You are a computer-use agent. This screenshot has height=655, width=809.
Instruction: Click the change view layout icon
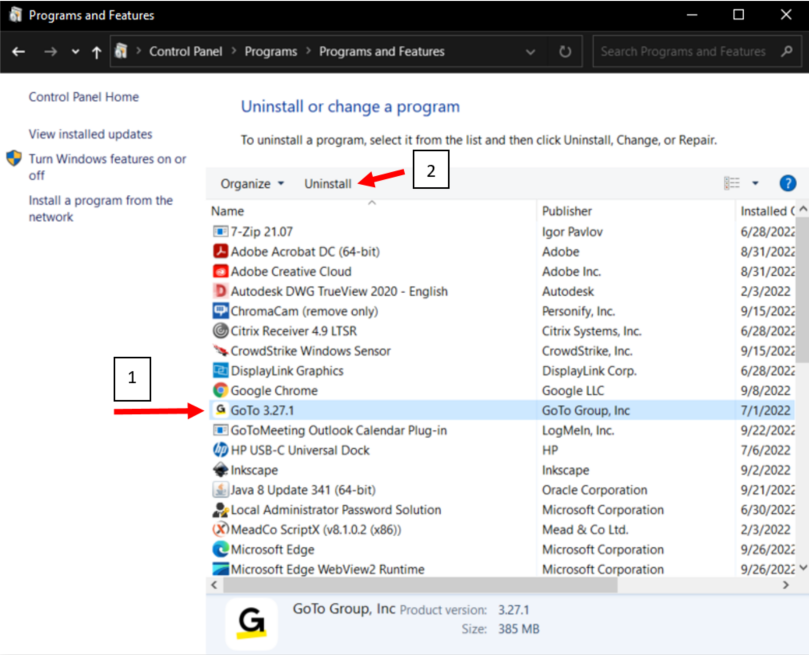pos(732,183)
